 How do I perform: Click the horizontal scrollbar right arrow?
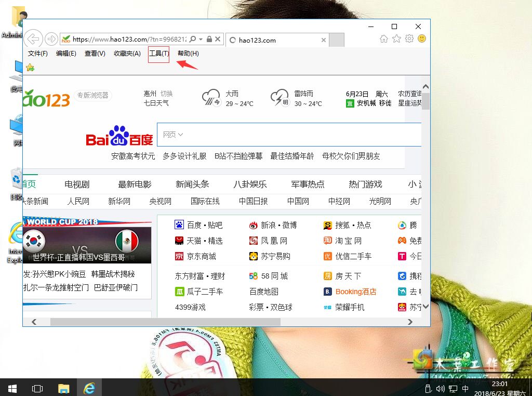[x=410, y=322]
